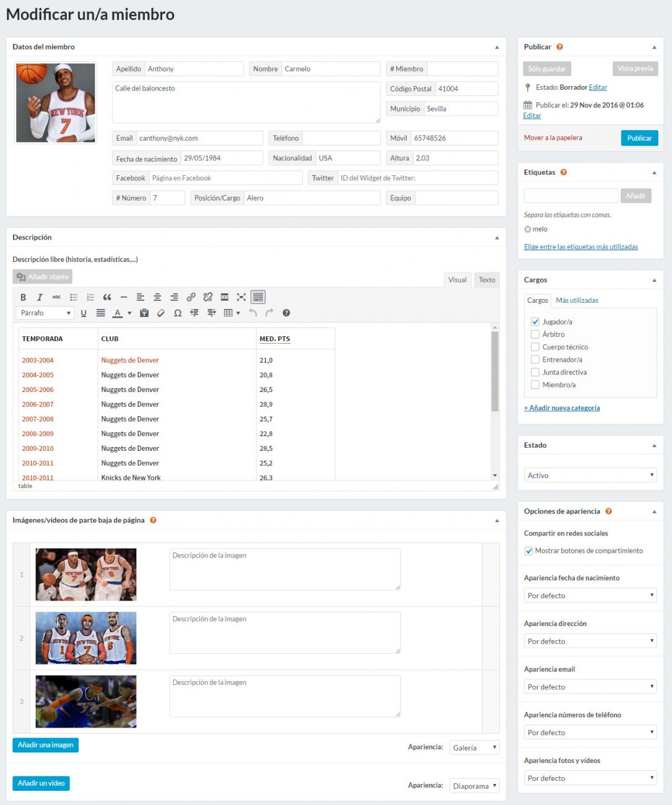This screenshot has height=805, width=672.
Task: Align text left
Action: [x=140, y=297]
